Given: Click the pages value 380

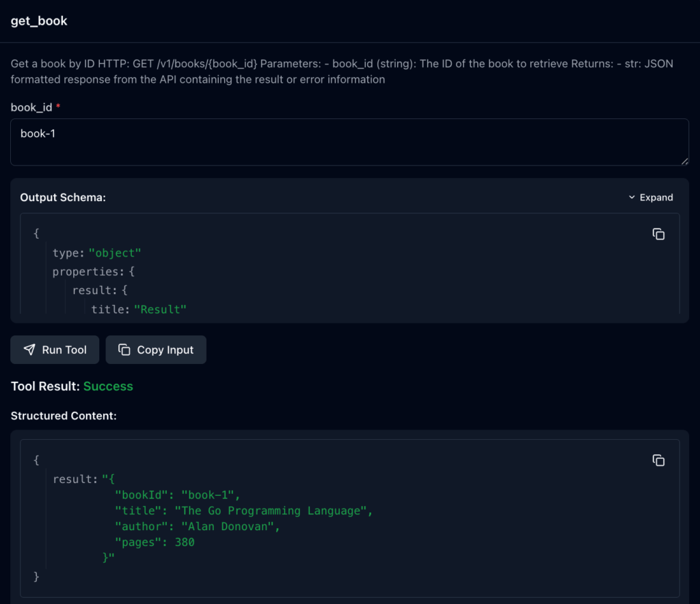Looking at the screenshot, I should point(184,542).
